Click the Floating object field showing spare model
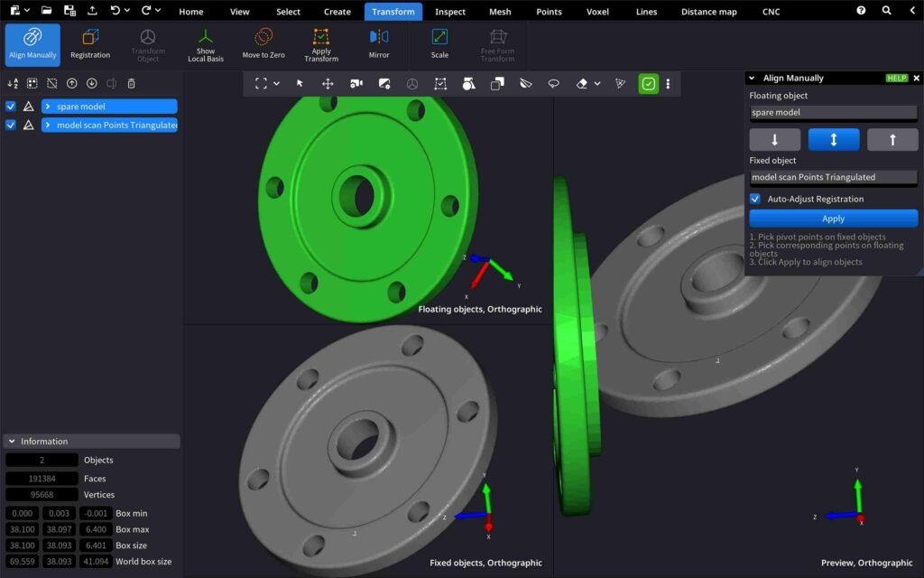 pyautogui.click(x=833, y=113)
